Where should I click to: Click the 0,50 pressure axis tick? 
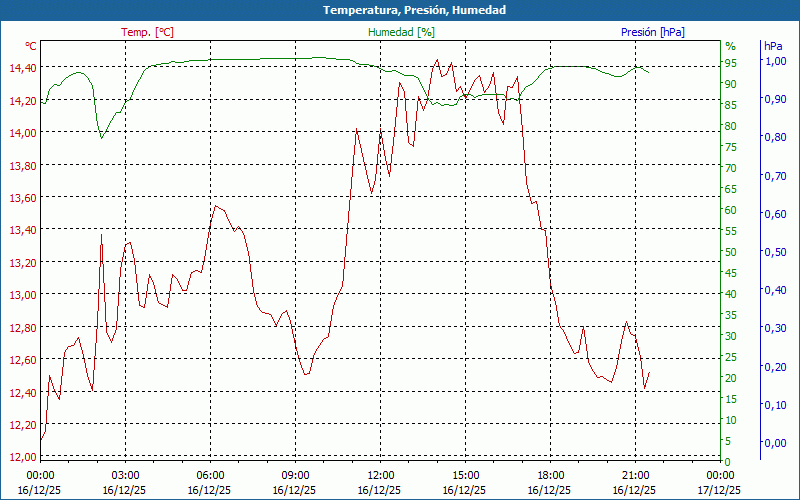coord(775,252)
